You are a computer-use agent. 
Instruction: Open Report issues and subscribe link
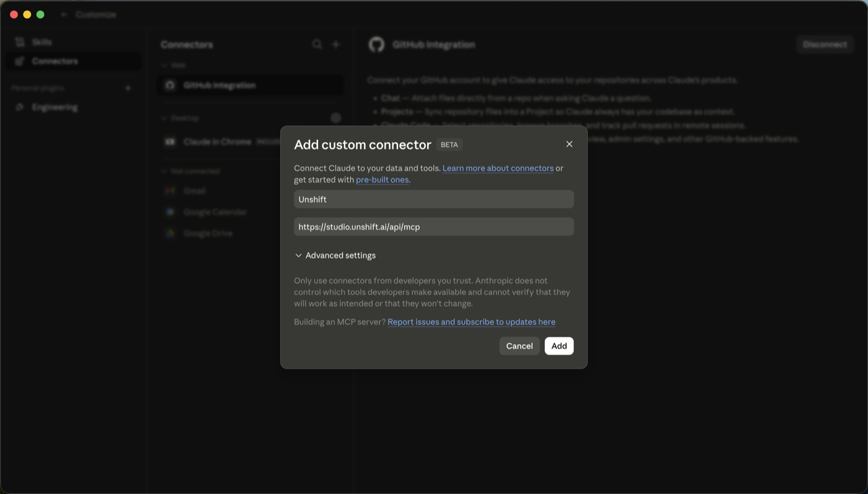pyautogui.click(x=471, y=321)
